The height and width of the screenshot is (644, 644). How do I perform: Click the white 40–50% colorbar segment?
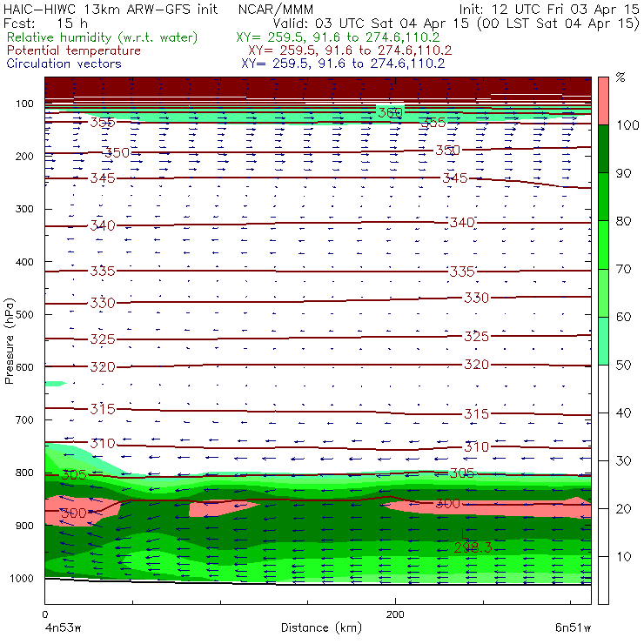click(603, 389)
